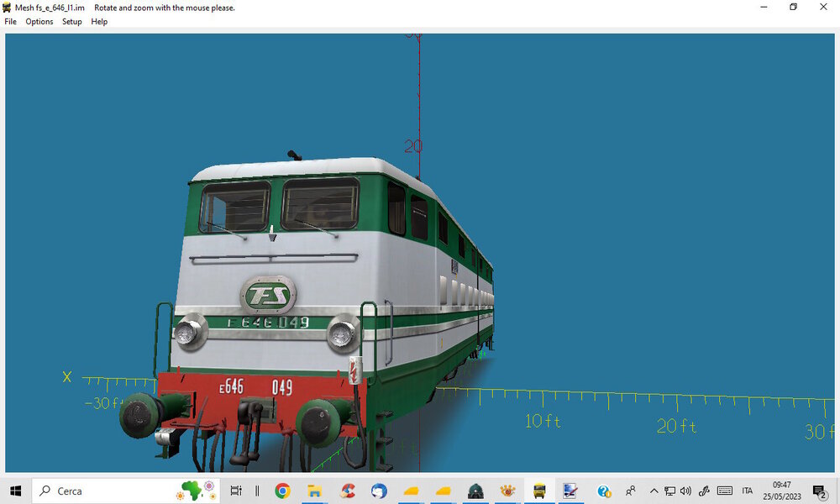Viewport: 840px width, 504px height.
Task: Open network settings from the tray
Action: 669,491
